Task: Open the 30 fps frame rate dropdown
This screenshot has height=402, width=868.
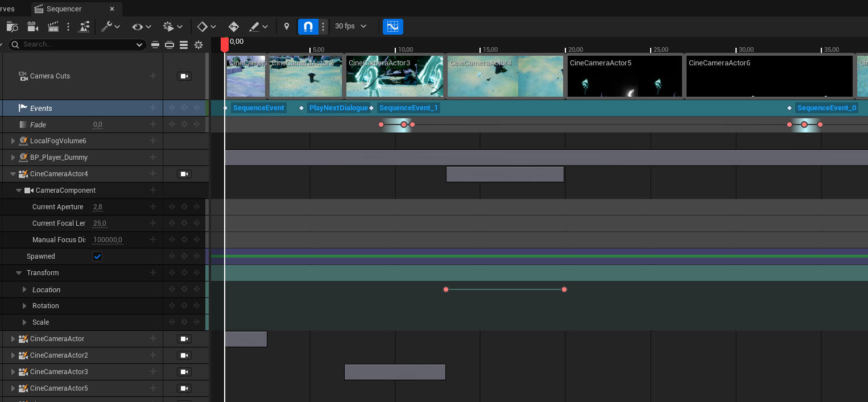Action: pos(350,26)
